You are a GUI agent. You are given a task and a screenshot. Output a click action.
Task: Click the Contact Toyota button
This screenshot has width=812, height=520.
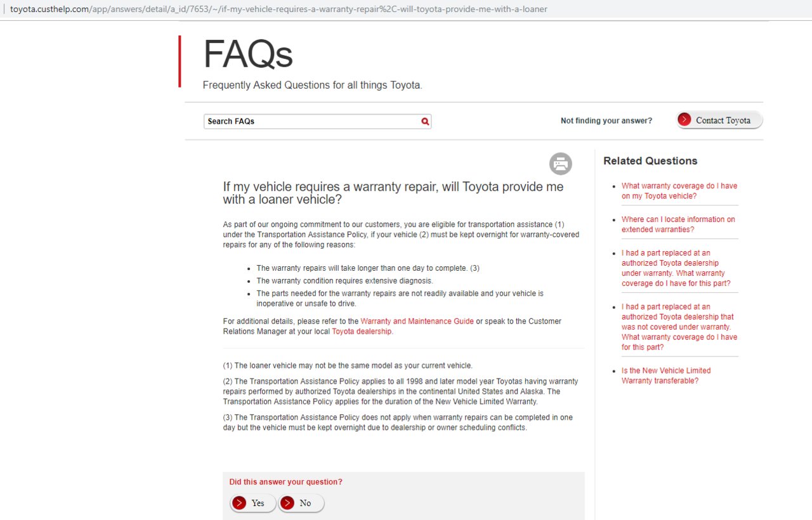pyautogui.click(x=719, y=120)
